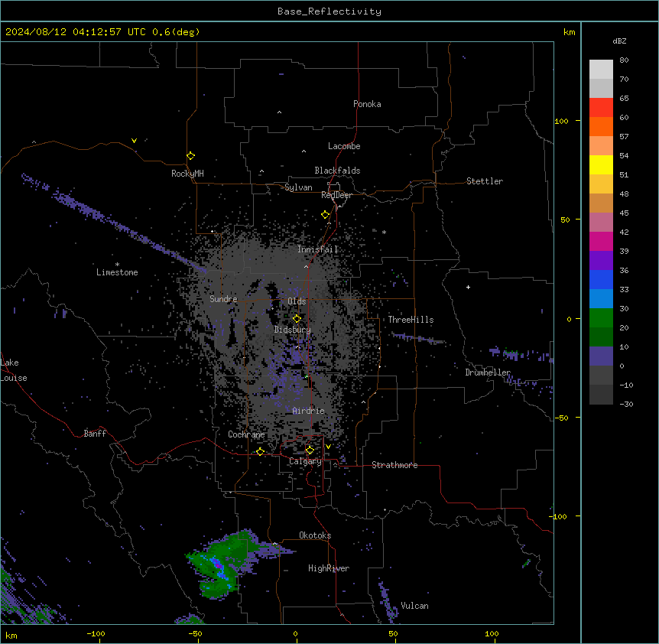
Task: Select the red 60-65 dBZ legend swatch
Action: pyautogui.click(x=601, y=108)
